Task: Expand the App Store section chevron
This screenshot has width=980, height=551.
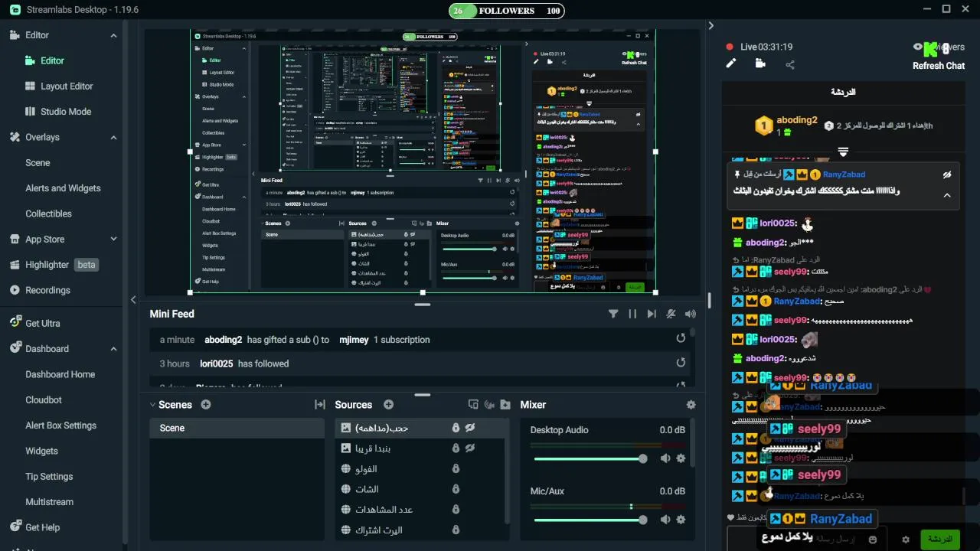Action: tap(113, 239)
